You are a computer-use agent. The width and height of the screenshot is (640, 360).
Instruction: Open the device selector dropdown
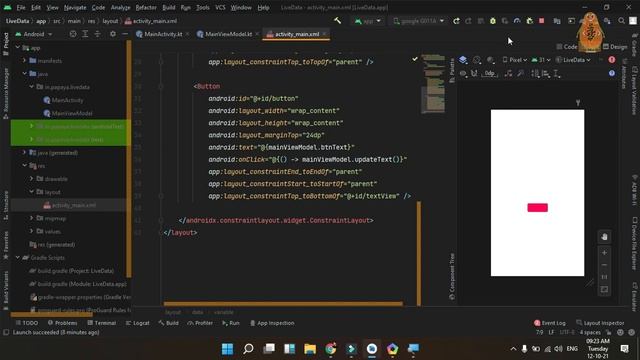pos(418,21)
